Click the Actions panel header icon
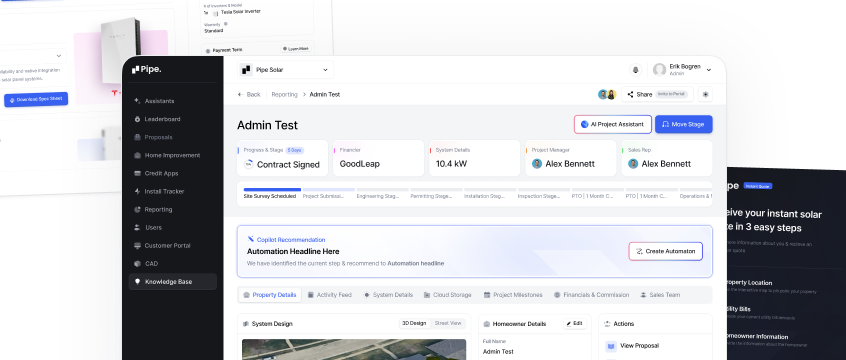The width and height of the screenshot is (846, 360). [x=608, y=324]
